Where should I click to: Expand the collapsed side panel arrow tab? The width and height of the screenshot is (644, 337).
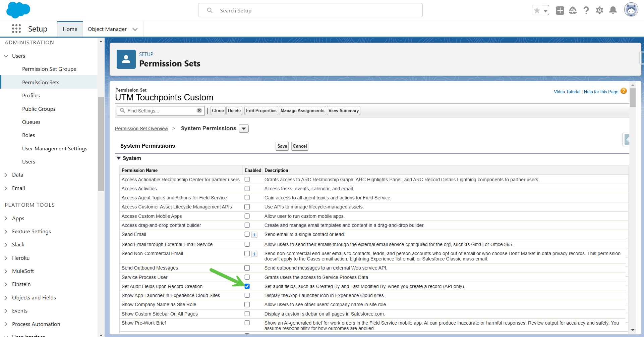coord(626,139)
